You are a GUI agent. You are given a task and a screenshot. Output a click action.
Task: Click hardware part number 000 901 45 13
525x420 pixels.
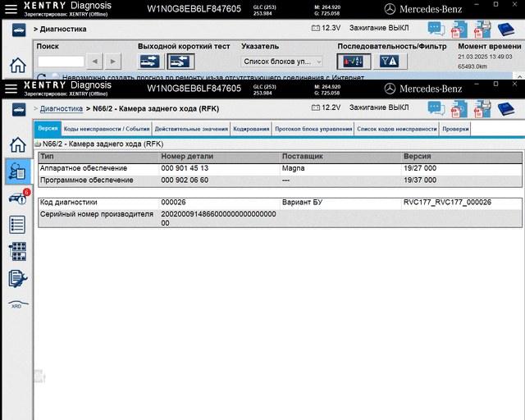click(185, 168)
